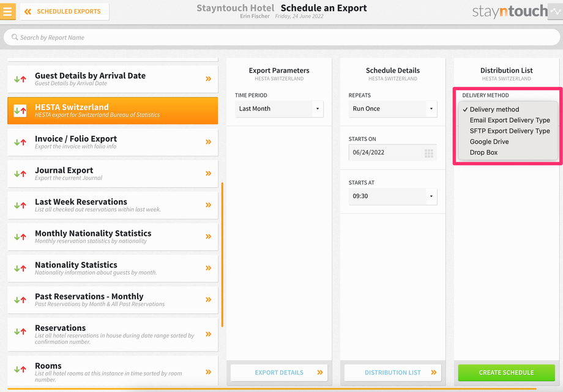
Task: Click the Distribution List button
Action: (x=393, y=372)
